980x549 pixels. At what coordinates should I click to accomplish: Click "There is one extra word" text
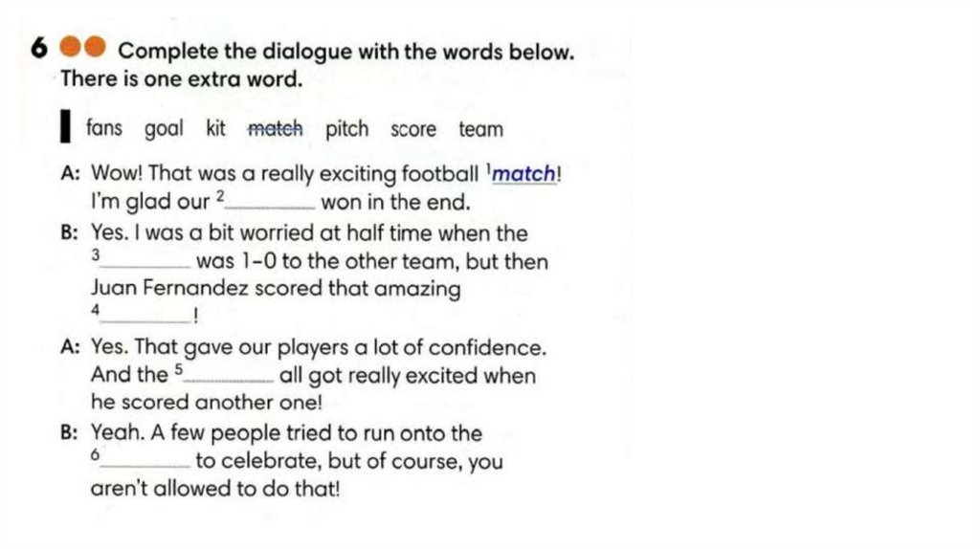(181, 79)
